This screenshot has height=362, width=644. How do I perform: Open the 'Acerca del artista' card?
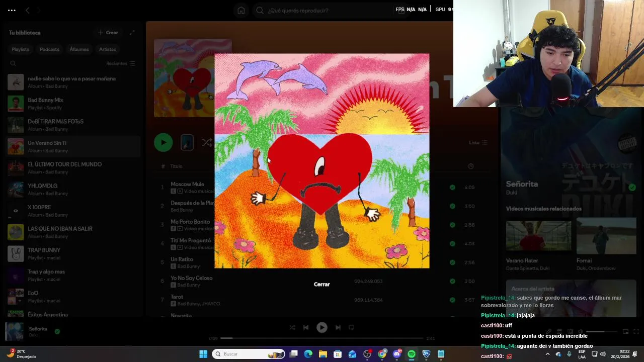point(570,298)
